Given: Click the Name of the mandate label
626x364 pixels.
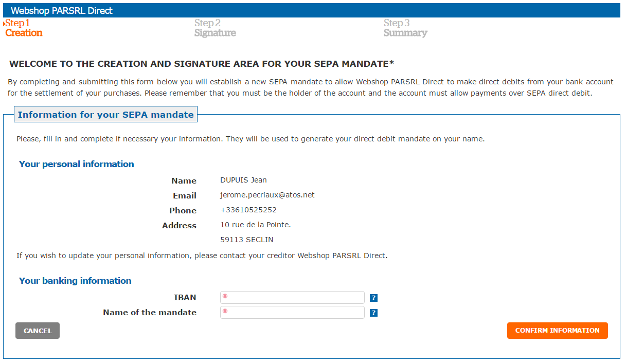Looking at the screenshot, I should [150, 312].
